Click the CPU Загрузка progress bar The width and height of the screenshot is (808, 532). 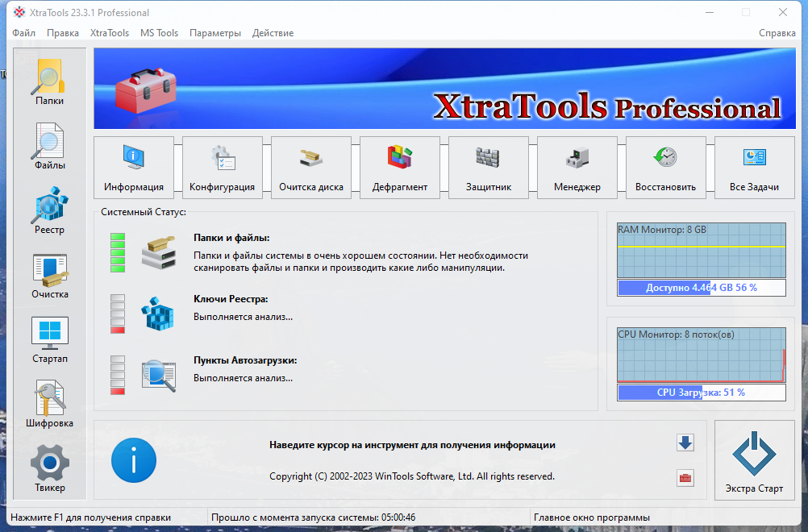[701, 393]
